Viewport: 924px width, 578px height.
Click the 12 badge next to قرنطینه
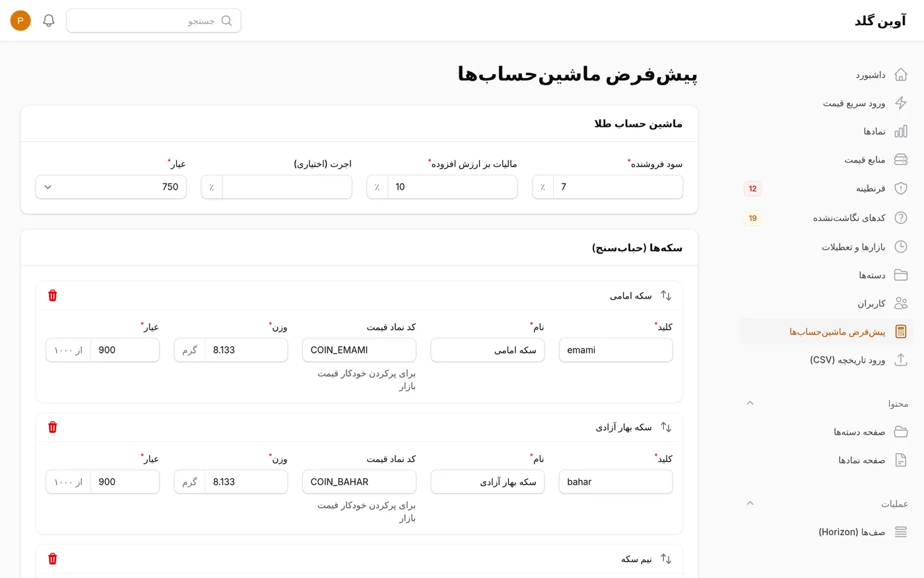point(752,189)
